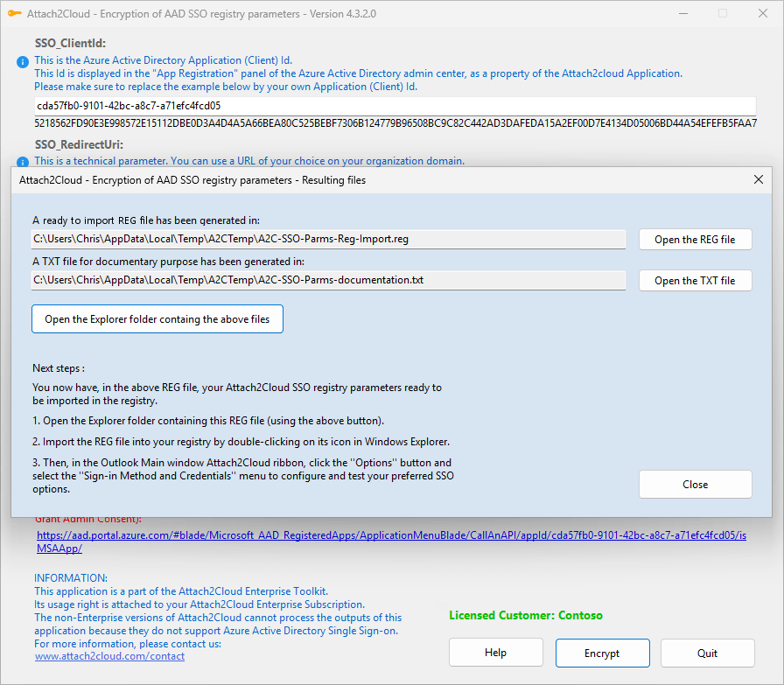Open the REG file
The image size is (784, 685).
coord(695,239)
